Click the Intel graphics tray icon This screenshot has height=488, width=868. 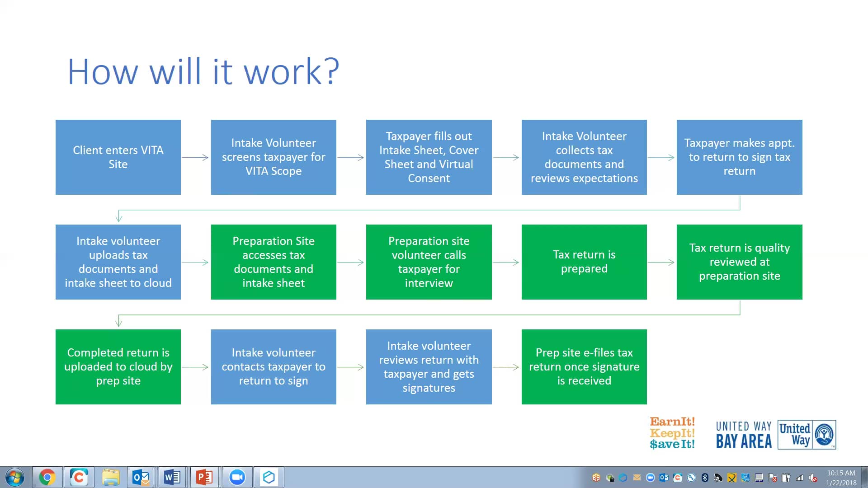click(745, 478)
